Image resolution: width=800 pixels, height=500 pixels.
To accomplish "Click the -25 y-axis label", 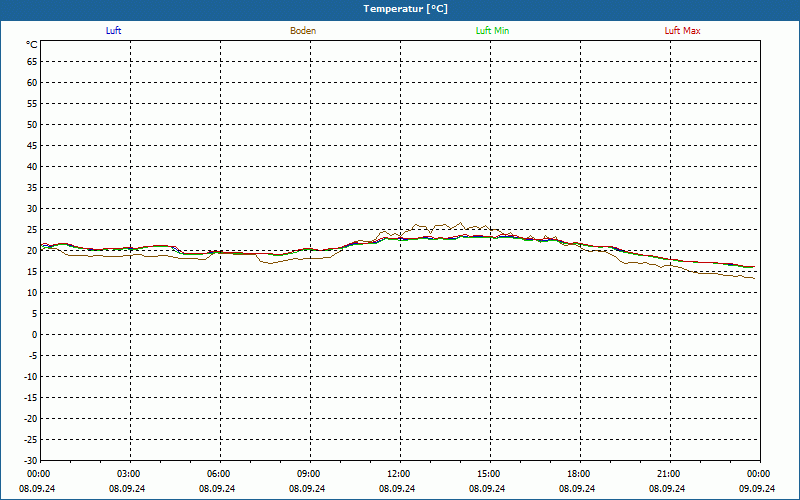I will (31, 440).
